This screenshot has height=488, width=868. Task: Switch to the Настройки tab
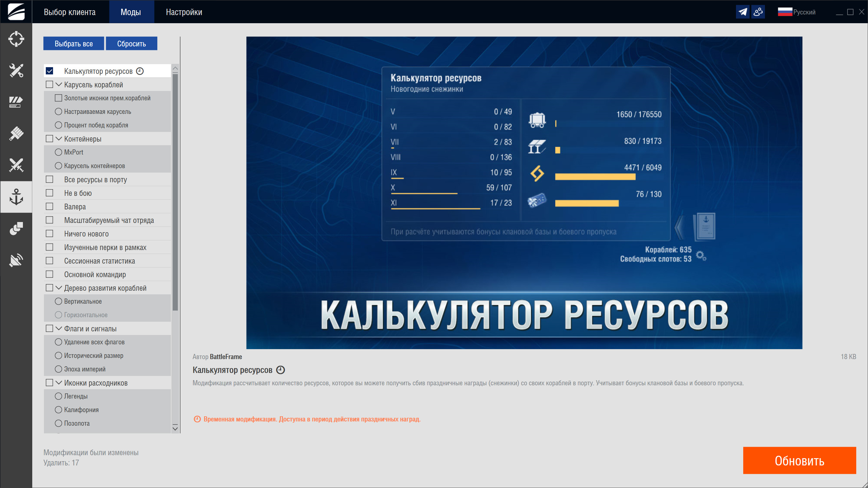pyautogui.click(x=184, y=12)
